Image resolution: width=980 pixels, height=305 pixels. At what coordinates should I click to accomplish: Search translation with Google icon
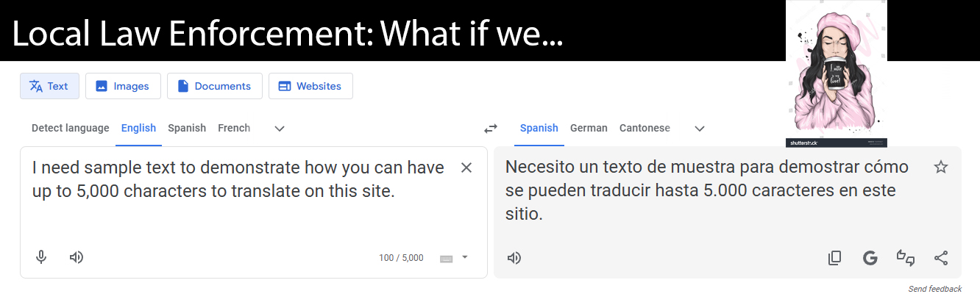point(870,258)
